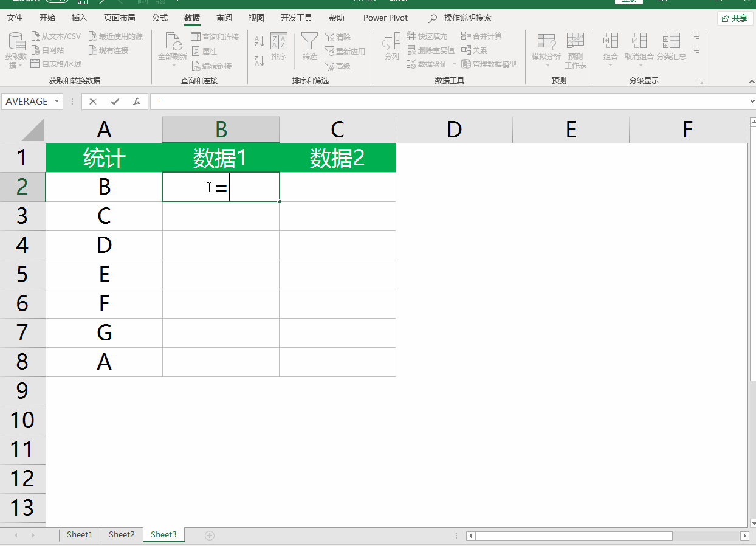756x546 pixels.
Task: Open 分级显示 dialog launcher
Action: point(701,81)
